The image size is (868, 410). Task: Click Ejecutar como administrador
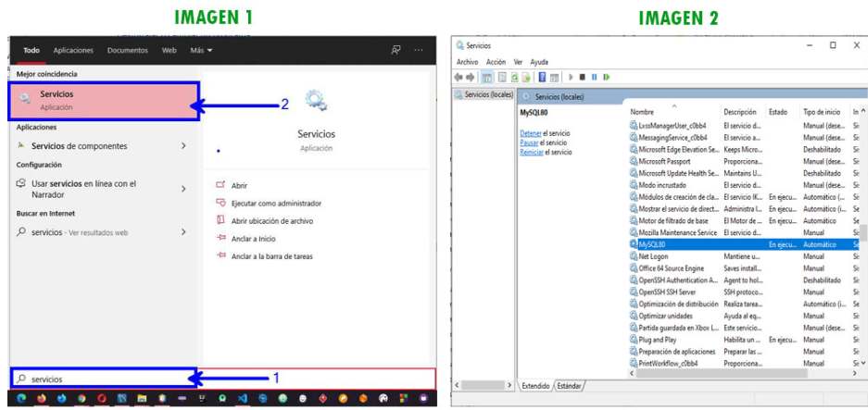point(276,203)
